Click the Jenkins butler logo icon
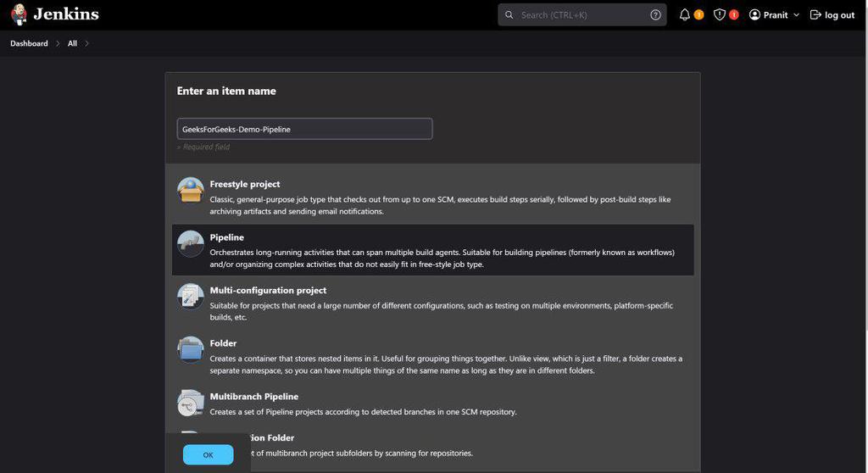Screen dimensions: 868x473 point(19,14)
